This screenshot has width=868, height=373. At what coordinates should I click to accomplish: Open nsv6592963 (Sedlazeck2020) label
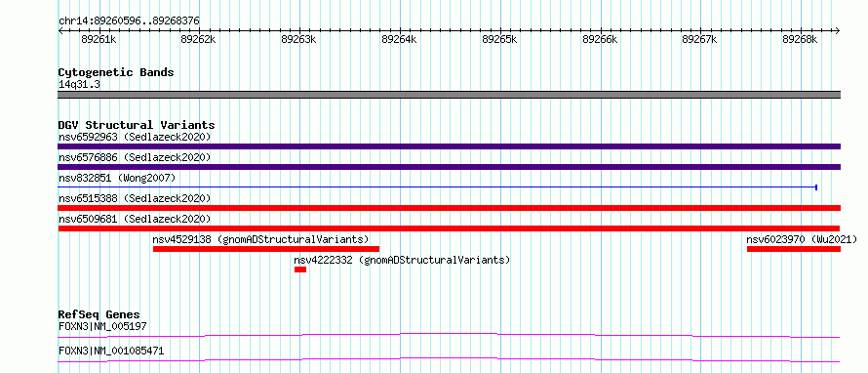coord(135,137)
